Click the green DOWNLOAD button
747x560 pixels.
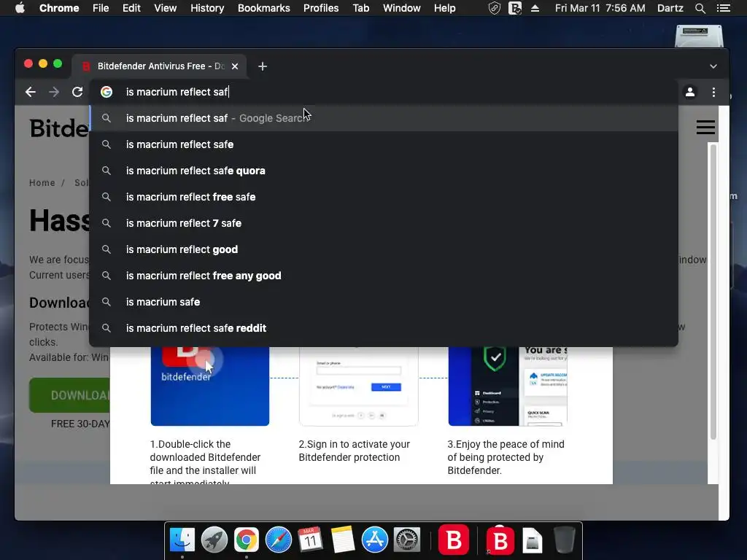[x=69, y=395]
